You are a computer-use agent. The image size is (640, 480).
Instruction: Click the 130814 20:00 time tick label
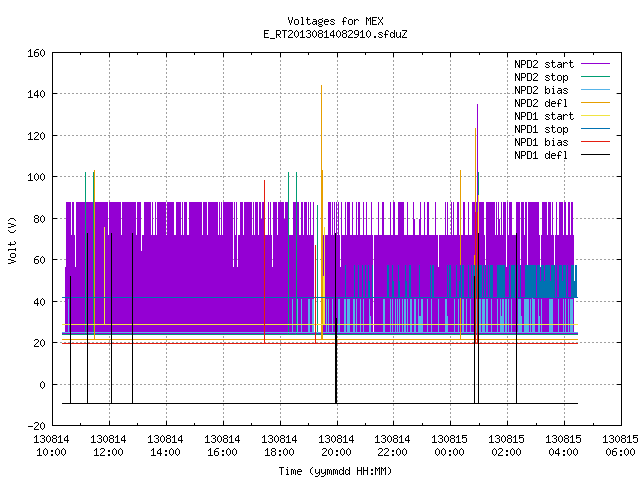336,446
